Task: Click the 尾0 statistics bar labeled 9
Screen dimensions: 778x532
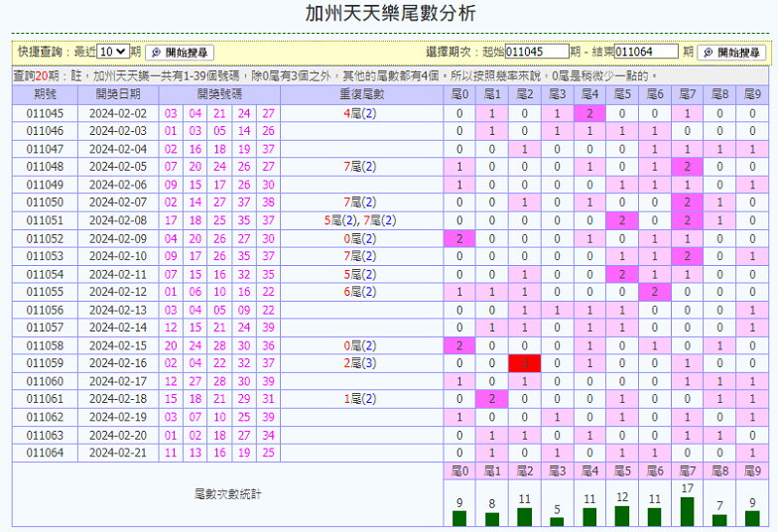Action: click(459, 518)
